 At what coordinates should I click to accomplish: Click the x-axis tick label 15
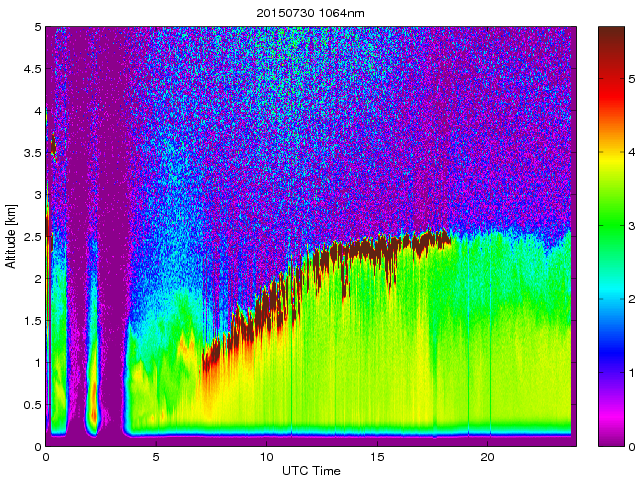click(x=377, y=457)
